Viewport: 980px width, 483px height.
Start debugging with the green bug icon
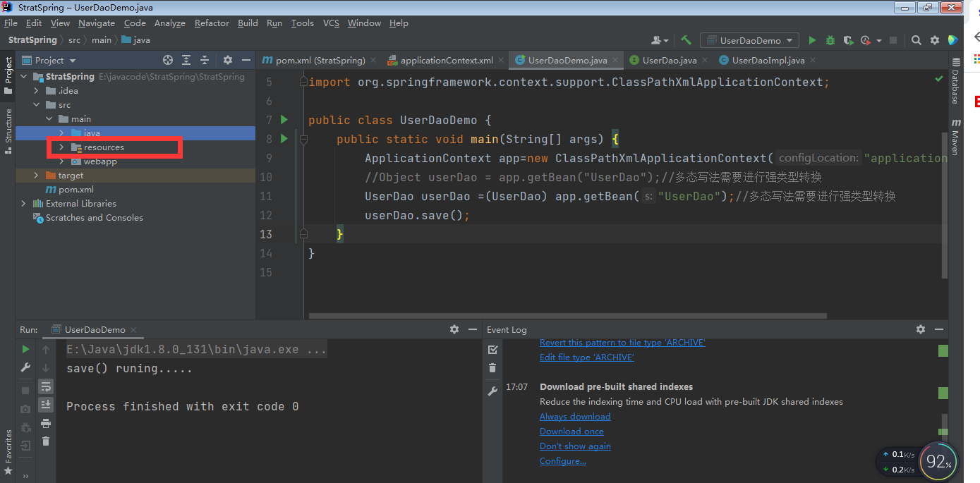click(830, 40)
